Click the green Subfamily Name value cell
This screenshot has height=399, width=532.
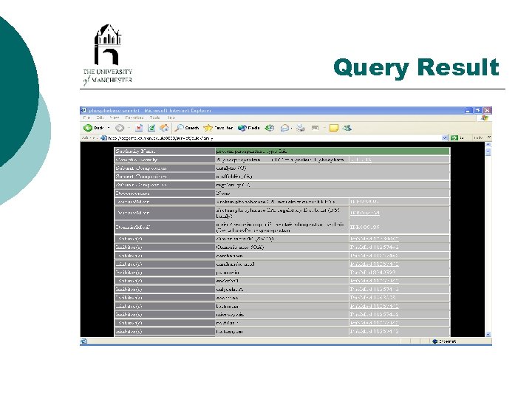(332, 151)
